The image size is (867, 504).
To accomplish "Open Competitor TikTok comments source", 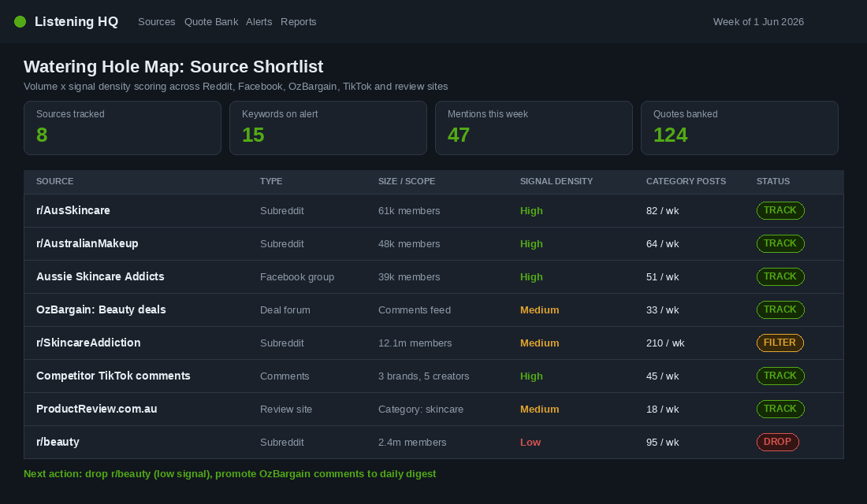I will pos(433,376).
